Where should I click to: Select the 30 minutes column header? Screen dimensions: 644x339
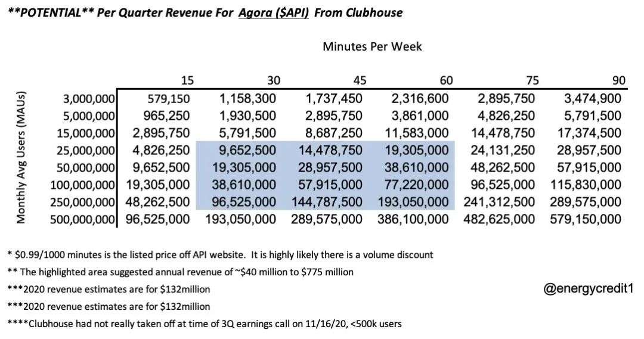tap(274, 80)
